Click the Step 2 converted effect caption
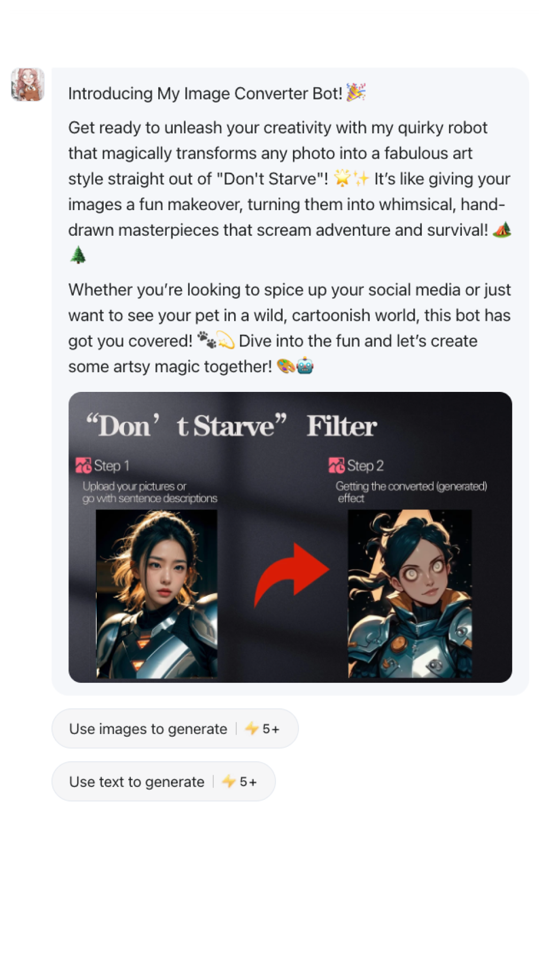Screen dimensions: 550x980 tap(411, 492)
